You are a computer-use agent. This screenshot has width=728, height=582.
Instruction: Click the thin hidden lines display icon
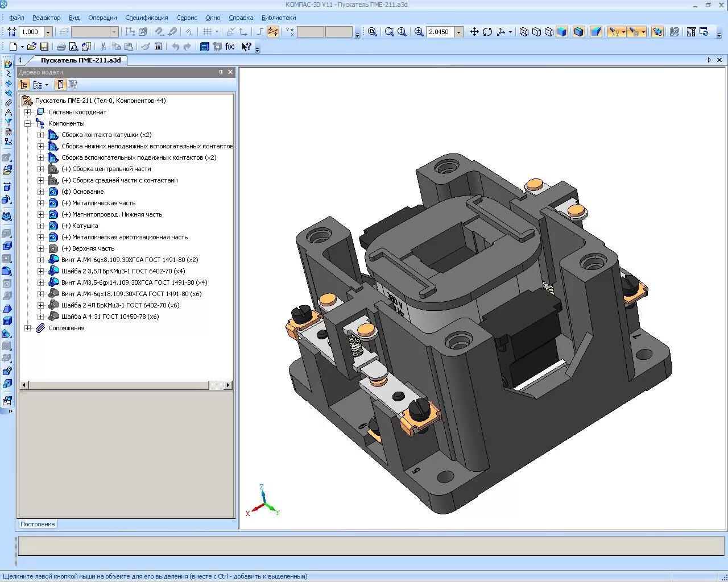pos(549,32)
